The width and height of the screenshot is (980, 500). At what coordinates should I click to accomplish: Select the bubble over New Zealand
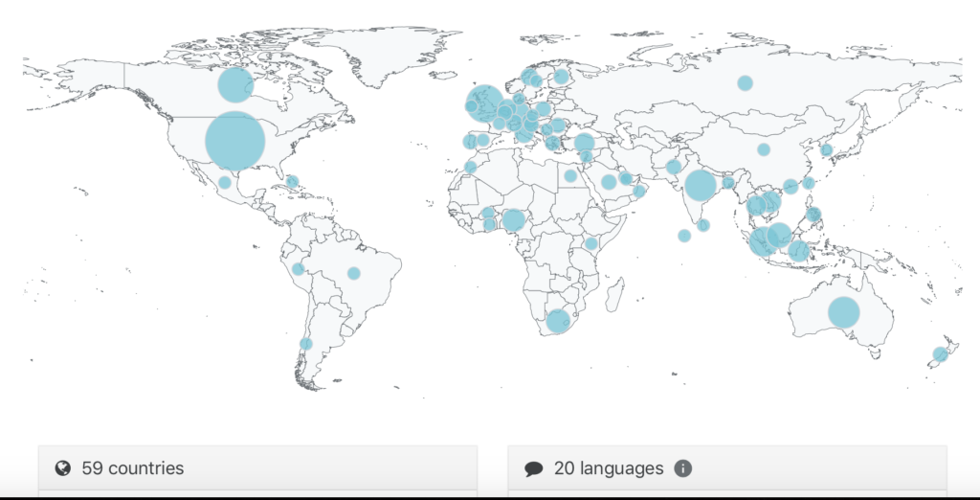940,354
